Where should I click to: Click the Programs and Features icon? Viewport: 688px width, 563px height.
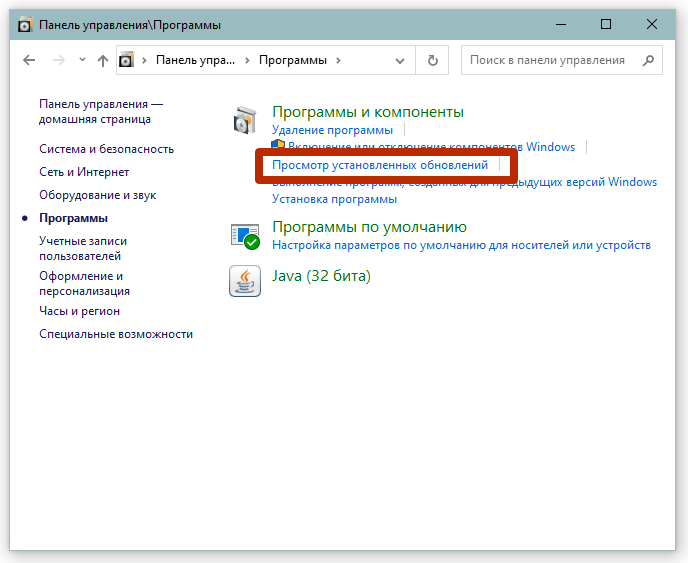click(x=245, y=121)
